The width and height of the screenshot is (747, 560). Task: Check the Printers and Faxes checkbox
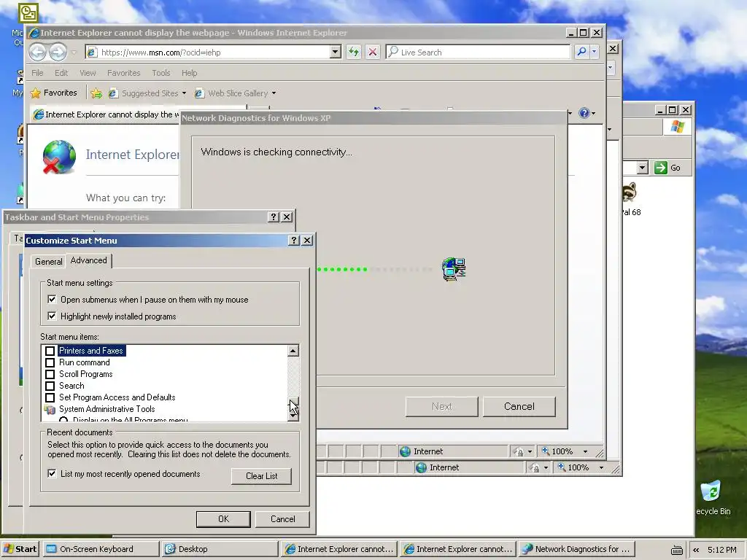[x=50, y=351]
